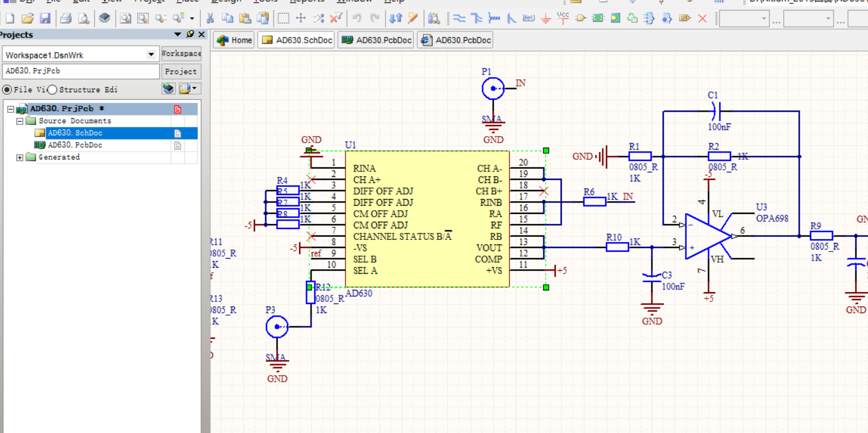Redo the last undone action
The width and height of the screenshot is (868, 433).
[374, 19]
